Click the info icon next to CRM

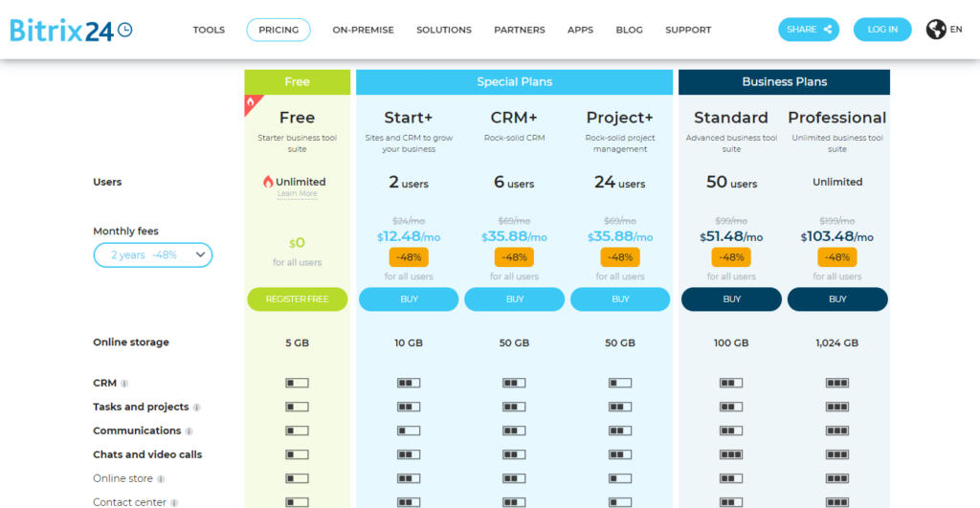coord(124,384)
